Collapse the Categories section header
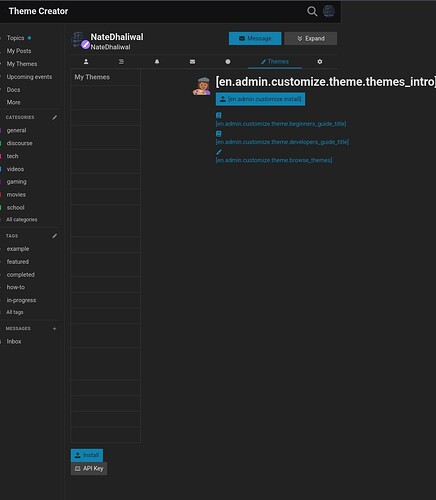The width and height of the screenshot is (436, 500). tap(20, 118)
